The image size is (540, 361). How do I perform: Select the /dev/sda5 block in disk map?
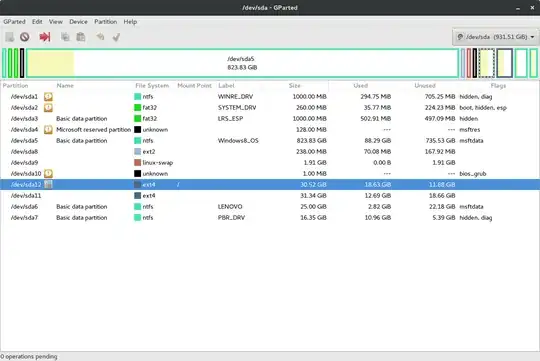pyautogui.click(x=242, y=63)
